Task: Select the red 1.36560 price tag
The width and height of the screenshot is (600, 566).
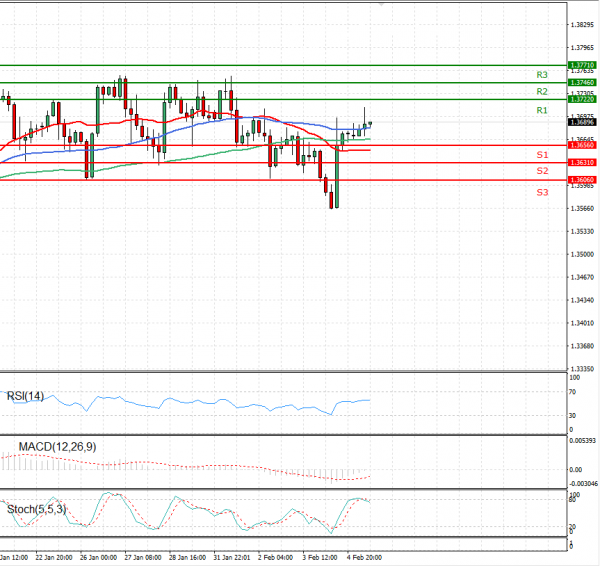Action: pyautogui.click(x=582, y=145)
